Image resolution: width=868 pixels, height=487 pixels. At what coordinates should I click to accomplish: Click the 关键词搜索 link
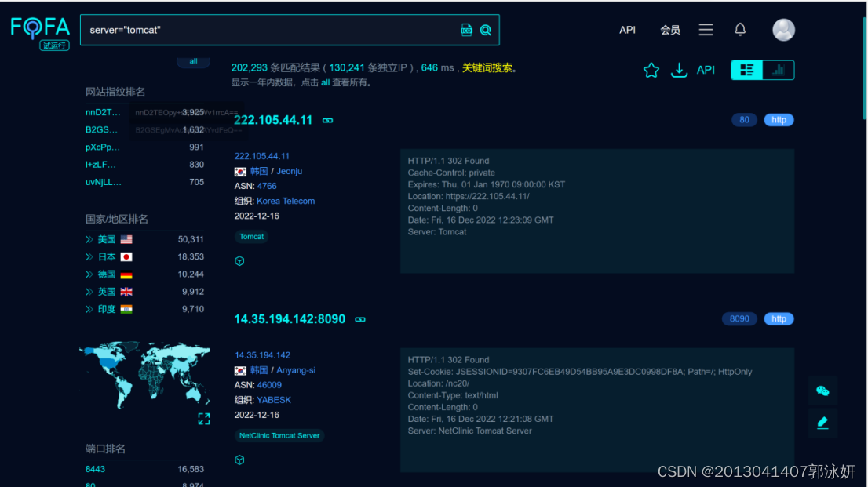tap(487, 67)
